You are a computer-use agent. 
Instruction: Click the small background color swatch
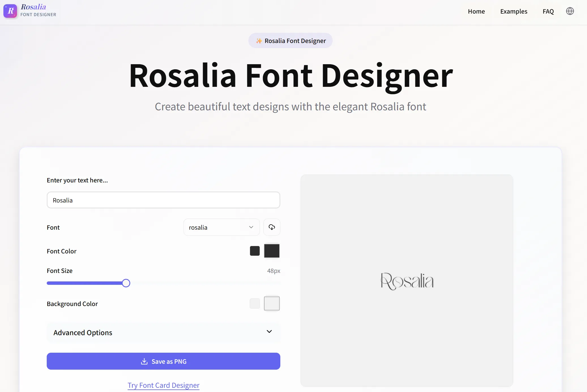pyautogui.click(x=255, y=303)
